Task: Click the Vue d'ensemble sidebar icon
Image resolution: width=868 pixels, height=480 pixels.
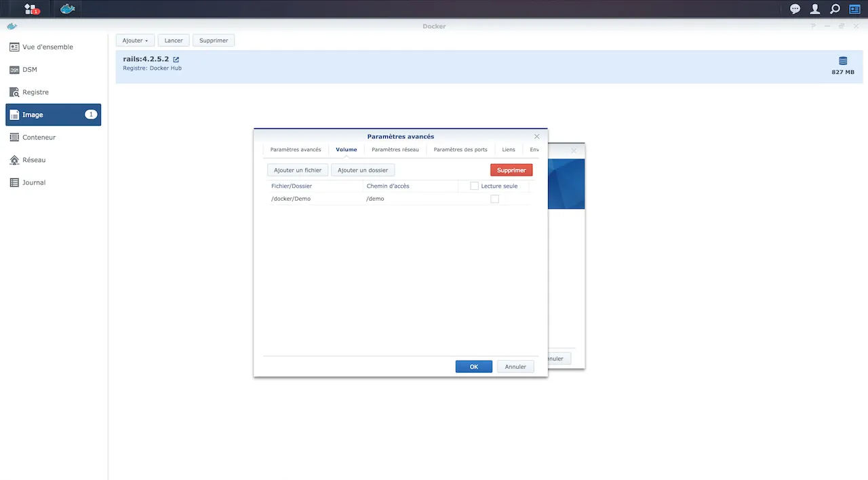Action: (x=14, y=47)
